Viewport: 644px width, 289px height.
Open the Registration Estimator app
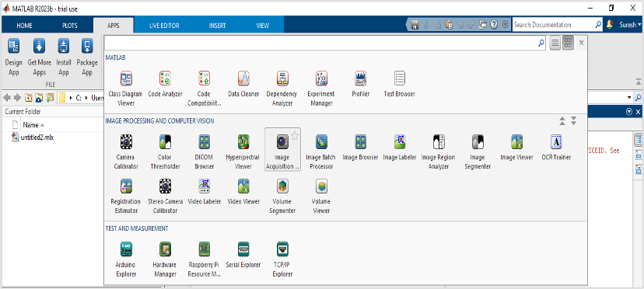pyautogui.click(x=125, y=197)
